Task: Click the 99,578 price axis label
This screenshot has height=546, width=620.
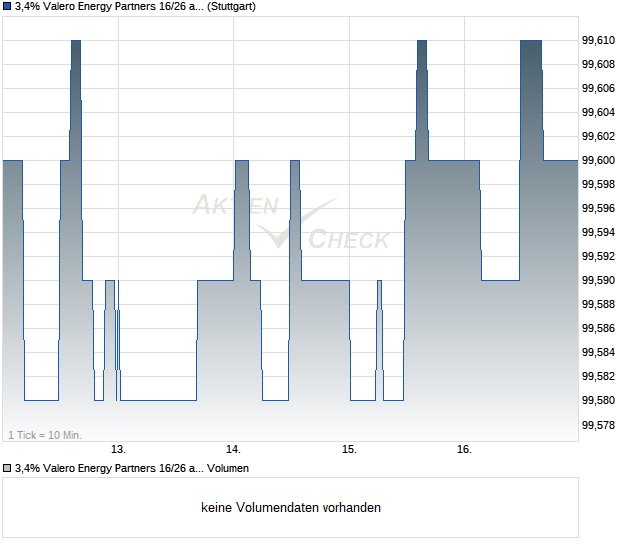Action: point(598,425)
